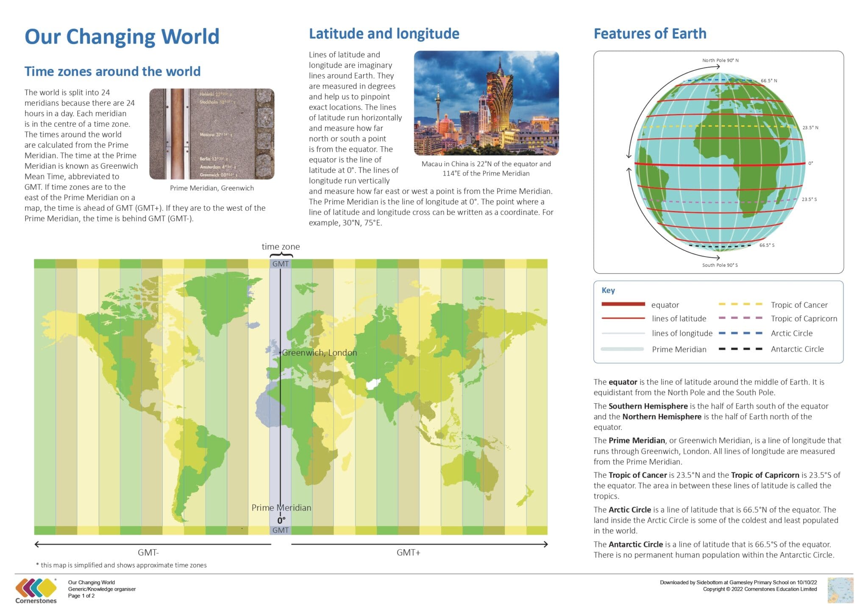The width and height of the screenshot is (868, 614).
Task: Click the '23.5° S' label on the globe
Action: (x=809, y=199)
